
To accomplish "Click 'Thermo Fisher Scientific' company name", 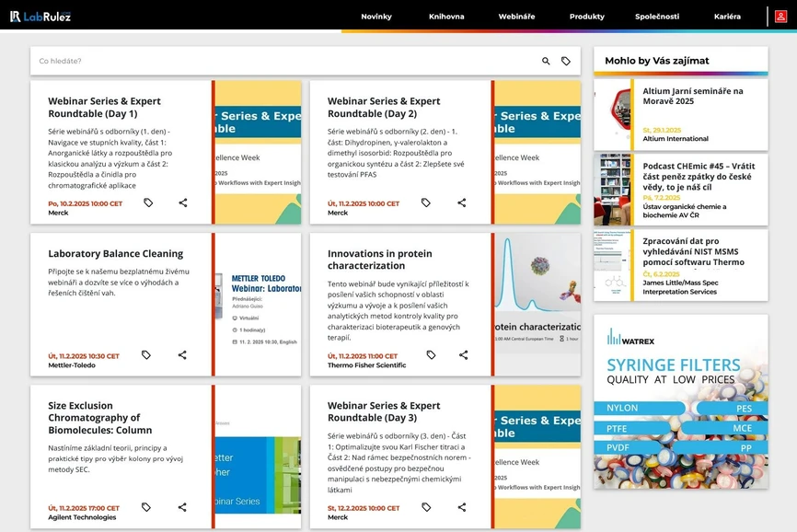I will pyautogui.click(x=366, y=365).
